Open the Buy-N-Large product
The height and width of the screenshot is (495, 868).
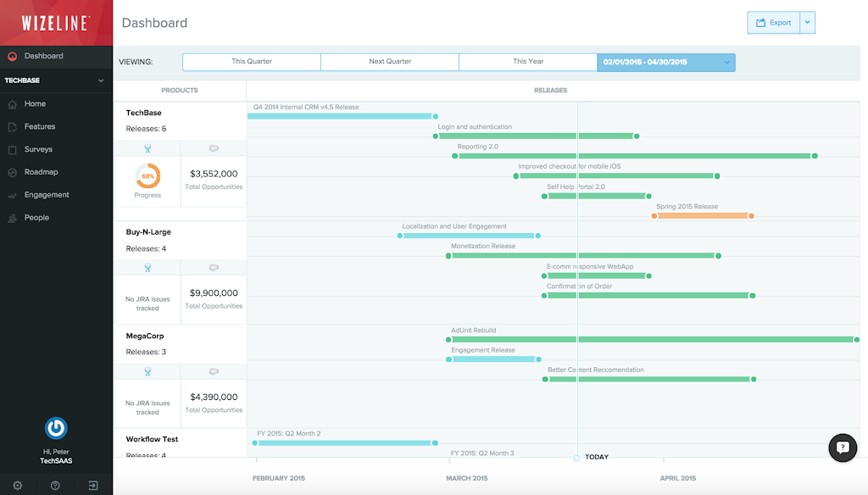(x=148, y=232)
